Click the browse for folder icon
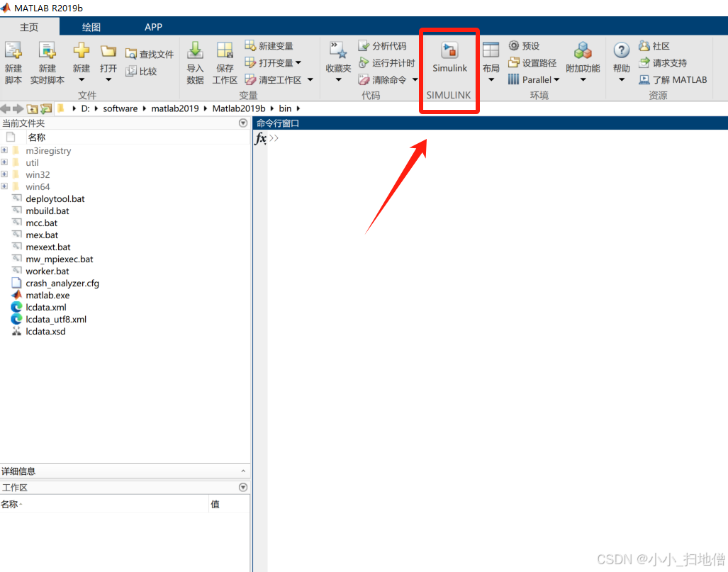The height and width of the screenshot is (572, 728). pyautogui.click(x=46, y=108)
